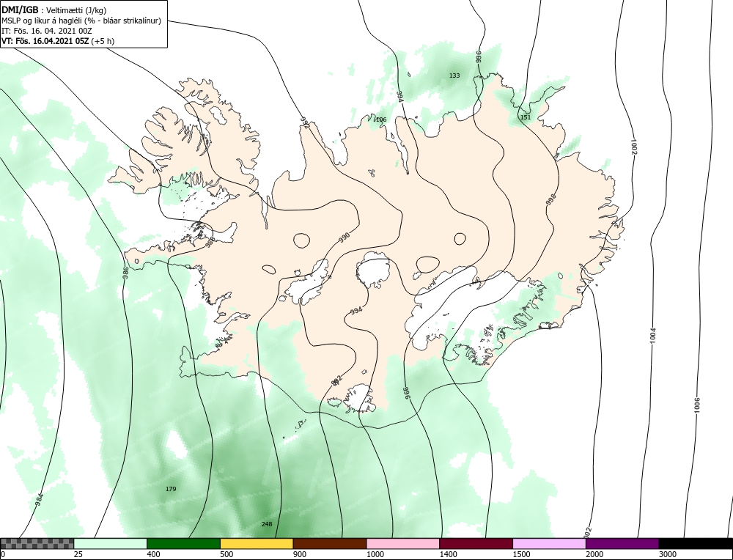Click the CAPE value '151' in the northeast
The height and width of the screenshot is (560, 733).
(526, 117)
